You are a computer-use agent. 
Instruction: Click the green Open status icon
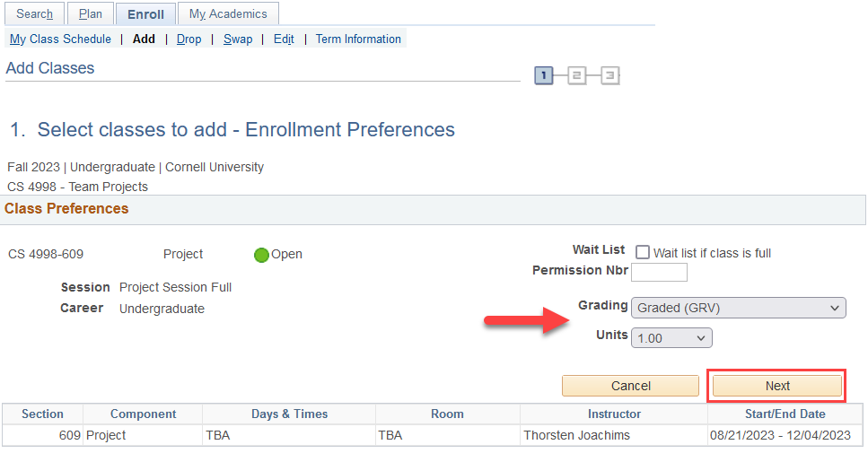click(x=261, y=255)
